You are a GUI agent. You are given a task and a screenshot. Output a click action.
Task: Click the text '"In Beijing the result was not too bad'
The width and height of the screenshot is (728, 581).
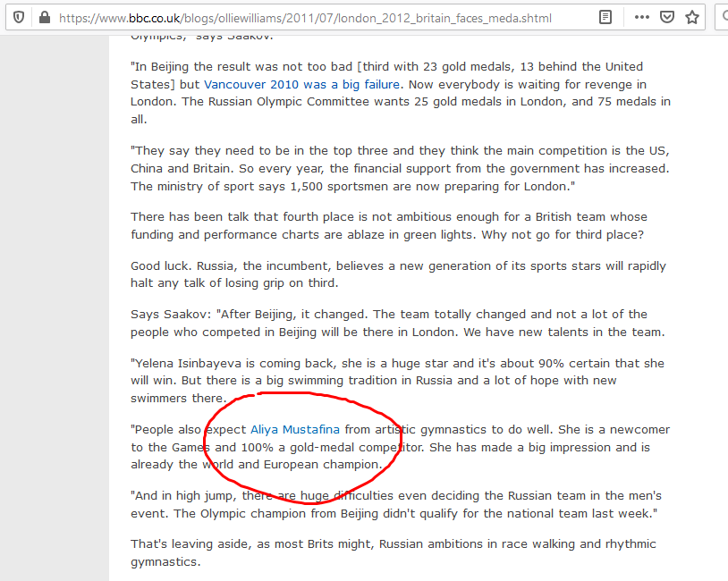click(x=241, y=67)
